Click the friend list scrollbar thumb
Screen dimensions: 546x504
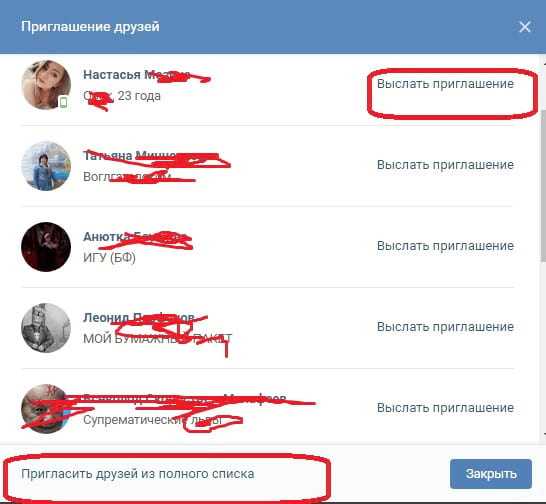(543, 186)
